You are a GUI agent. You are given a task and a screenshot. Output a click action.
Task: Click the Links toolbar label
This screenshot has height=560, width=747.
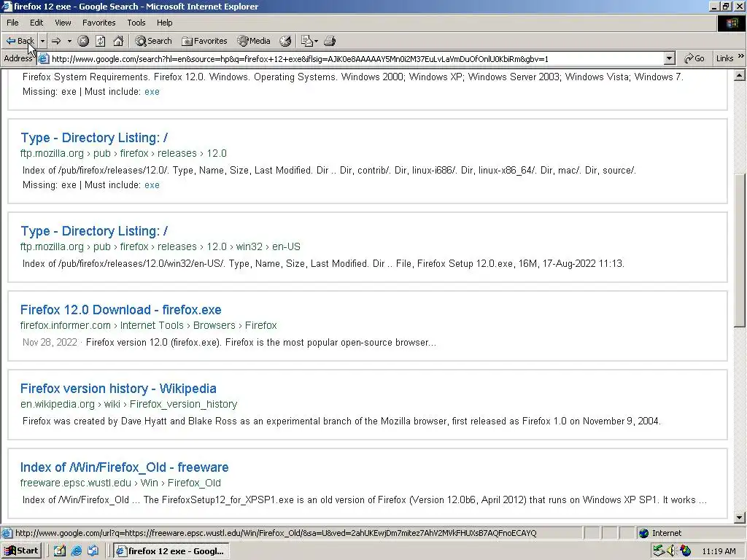[x=724, y=58]
